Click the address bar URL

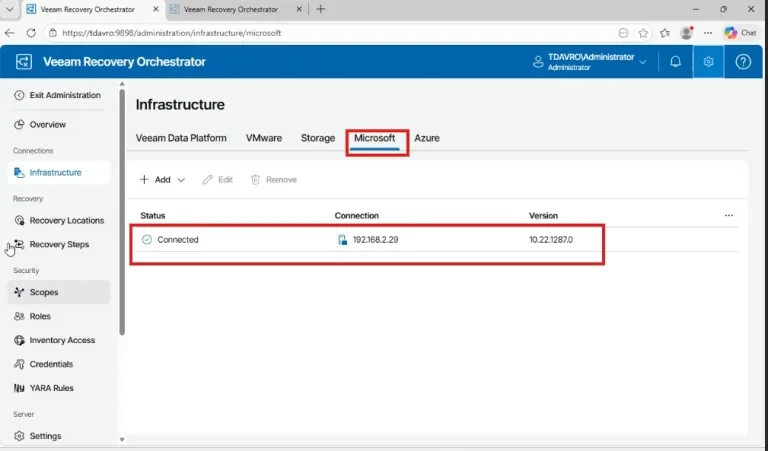[x=171, y=33]
